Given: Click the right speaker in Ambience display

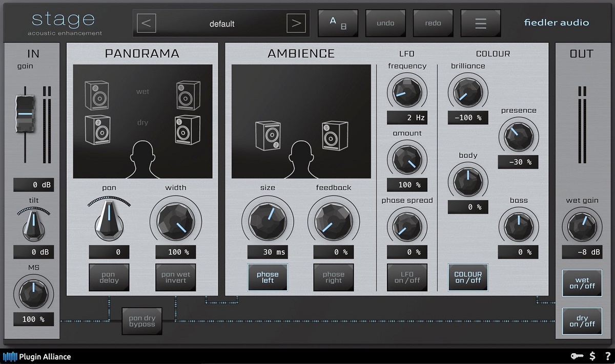Looking at the screenshot, I should point(335,136).
